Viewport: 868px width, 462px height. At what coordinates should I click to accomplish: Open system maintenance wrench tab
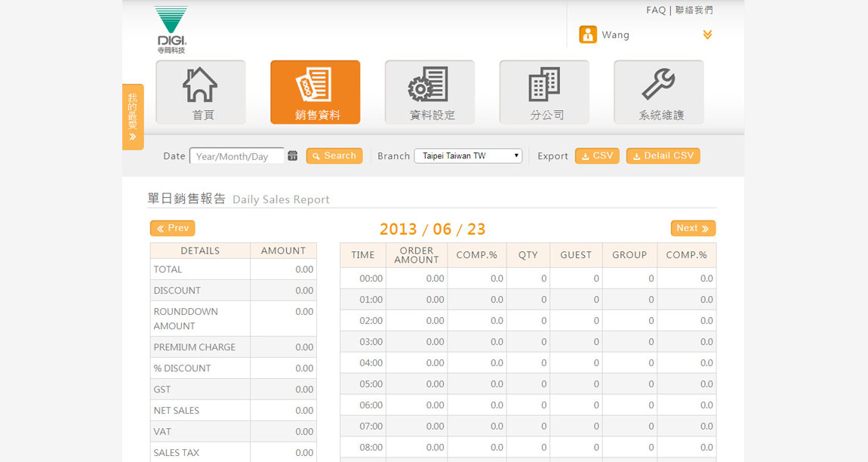(x=658, y=92)
